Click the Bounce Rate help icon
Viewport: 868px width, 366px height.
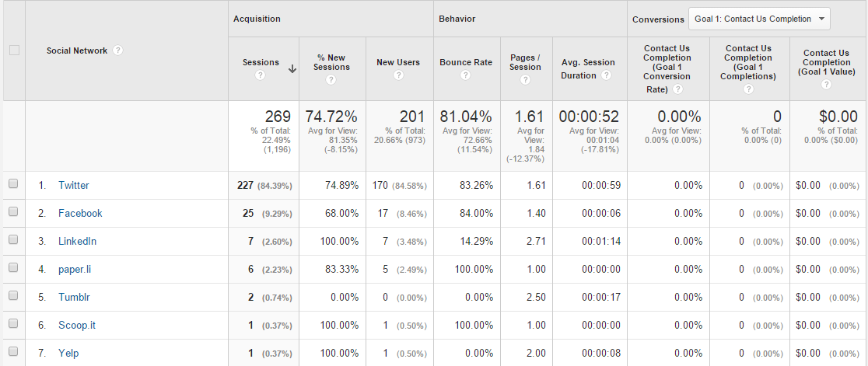[465, 75]
